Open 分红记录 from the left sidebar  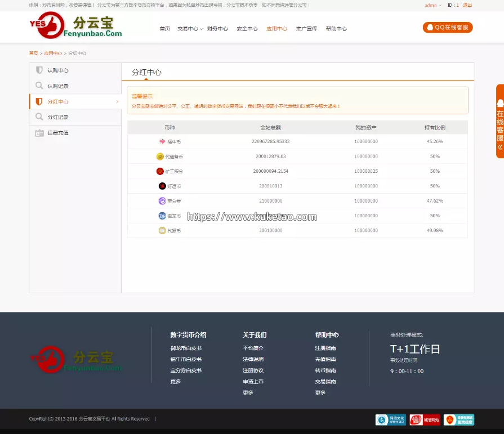[58, 117]
